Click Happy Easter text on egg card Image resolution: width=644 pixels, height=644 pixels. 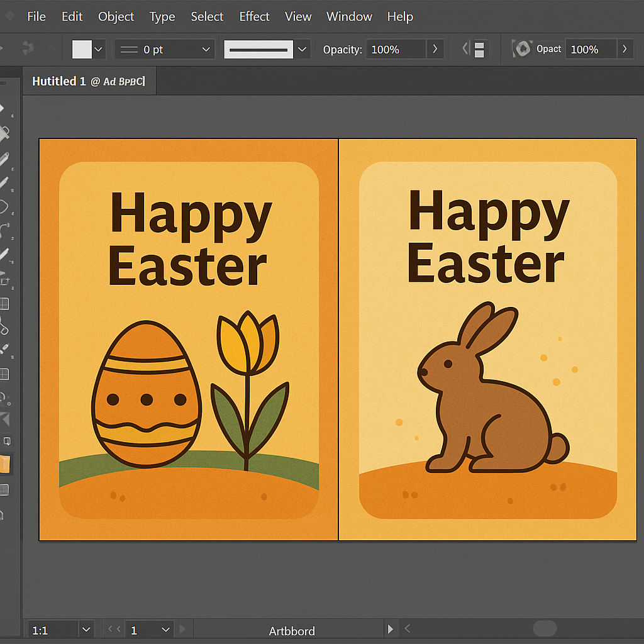(189, 238)
